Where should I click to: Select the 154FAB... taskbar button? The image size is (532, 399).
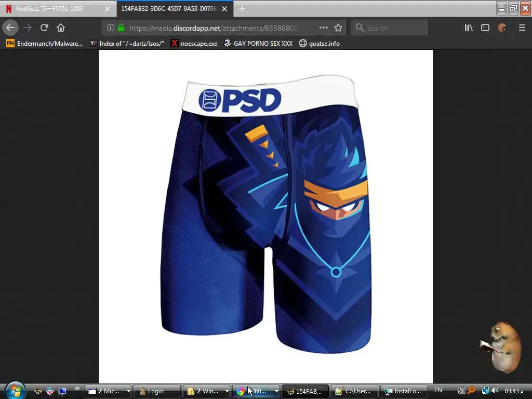[305, 391]
